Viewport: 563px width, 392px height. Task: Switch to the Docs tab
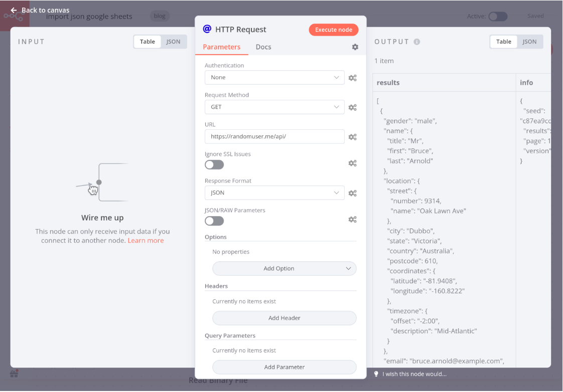[x=263, y=47]
